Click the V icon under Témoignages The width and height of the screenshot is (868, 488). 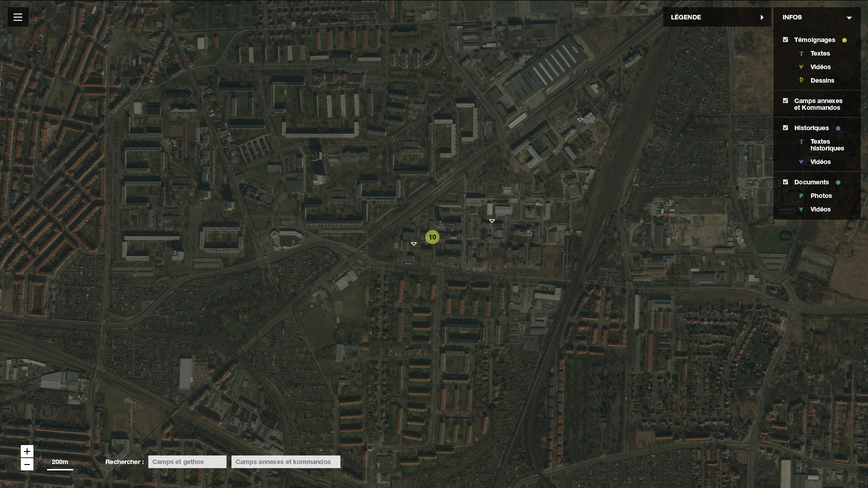tap(801, 67)
